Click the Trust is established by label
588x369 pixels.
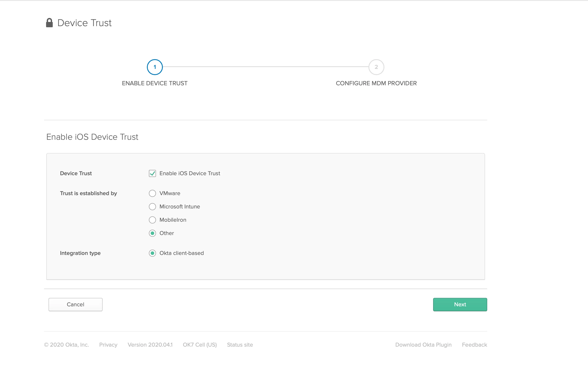click(88, 193)
